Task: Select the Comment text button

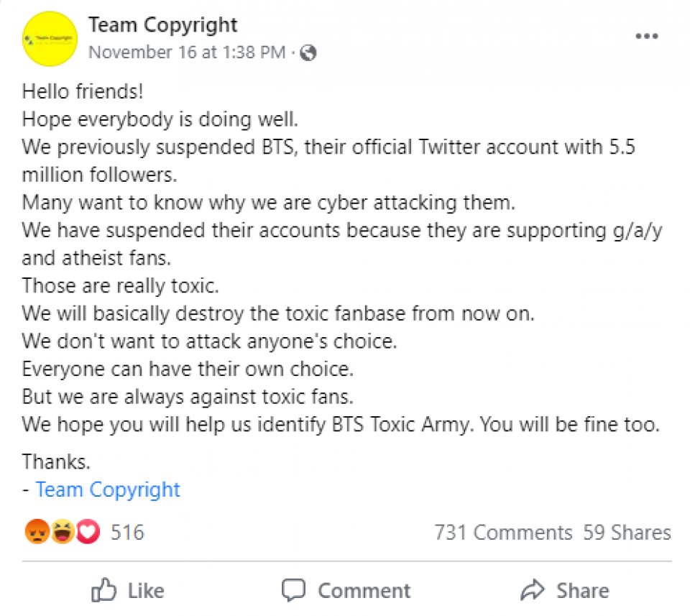Action: click(364, 590)
